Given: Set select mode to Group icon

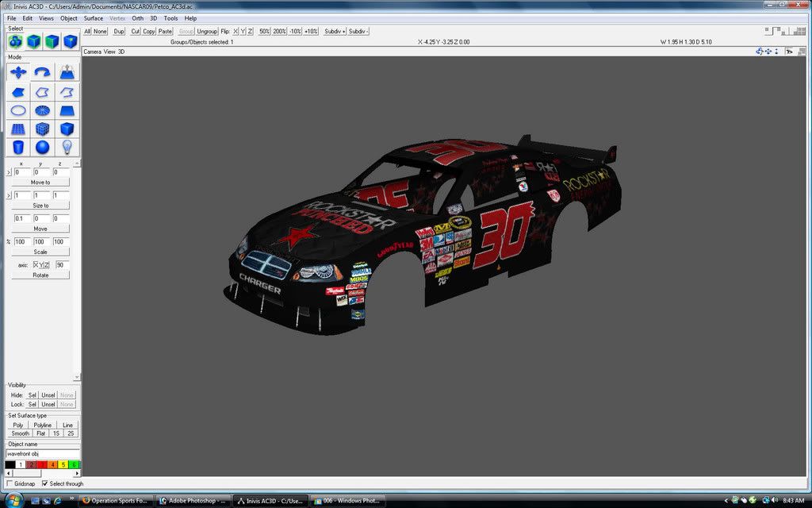Looking at the screenshot, I should [x=16, y=41].
